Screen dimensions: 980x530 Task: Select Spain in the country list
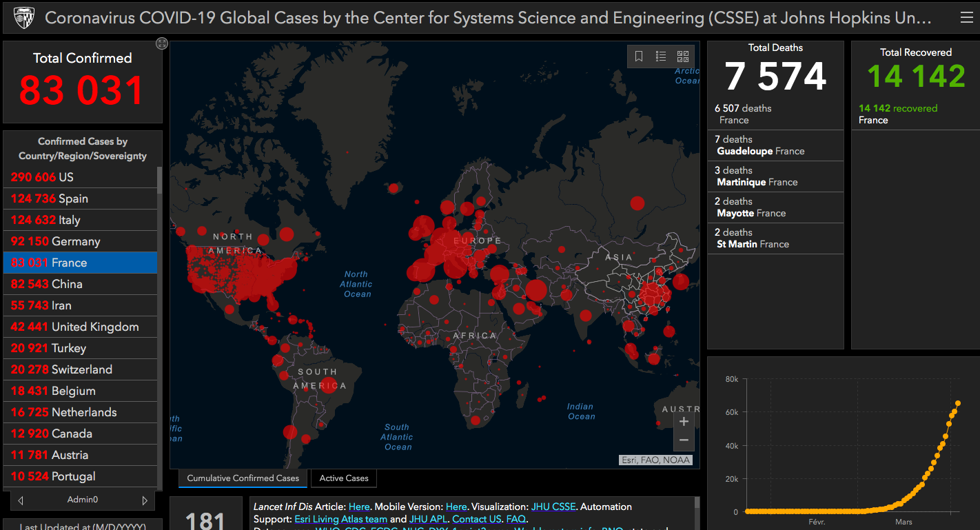click(80, 198)
